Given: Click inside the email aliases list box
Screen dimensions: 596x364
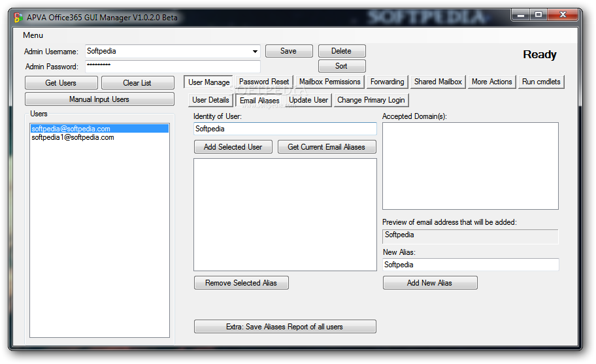Looking at the screenshot, I should pos(285,215).
